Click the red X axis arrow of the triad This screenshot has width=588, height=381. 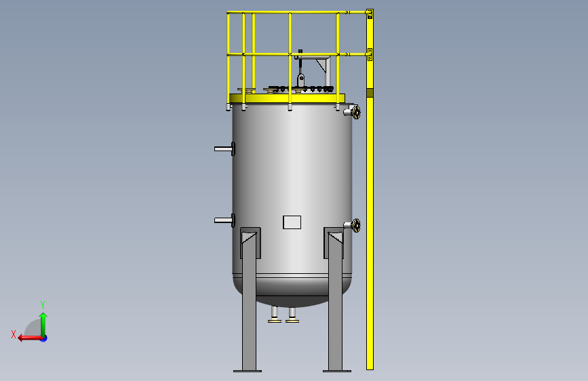tap(29, 338)
